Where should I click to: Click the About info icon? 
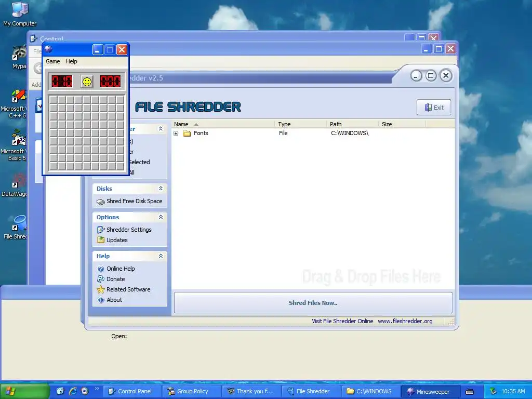[100, 300]
